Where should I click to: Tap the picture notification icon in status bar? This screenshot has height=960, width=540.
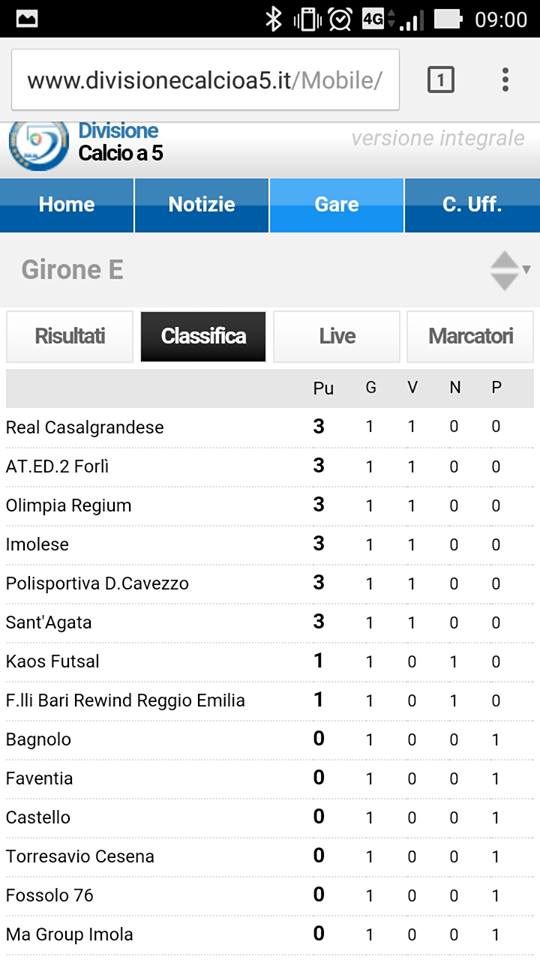pyautogui.click(x=27, y=19)
